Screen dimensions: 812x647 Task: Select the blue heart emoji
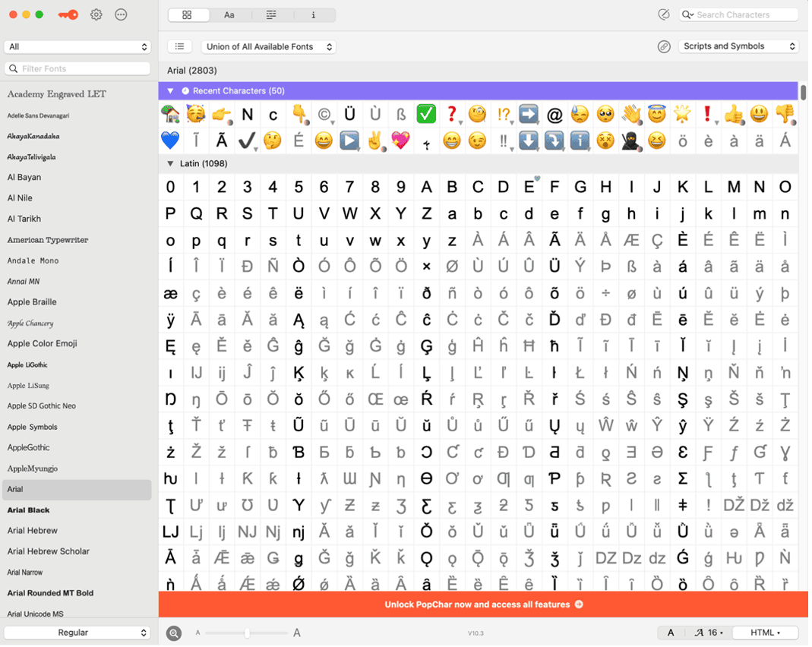click(x=170, y=140)
